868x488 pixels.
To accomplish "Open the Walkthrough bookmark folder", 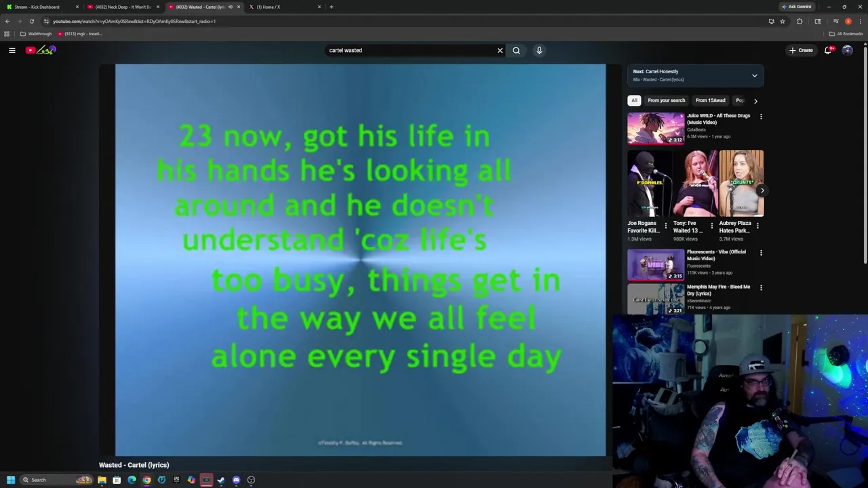I will [x=36, y=34].
